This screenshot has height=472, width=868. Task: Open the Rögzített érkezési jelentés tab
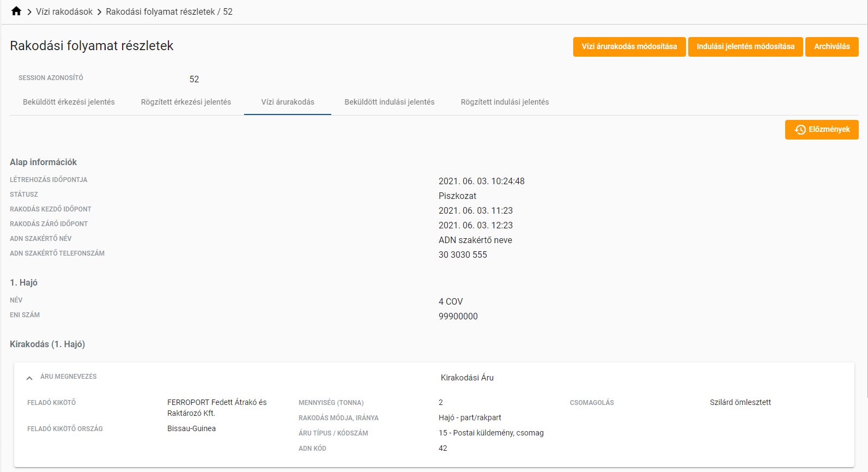(x=186, y=102)
